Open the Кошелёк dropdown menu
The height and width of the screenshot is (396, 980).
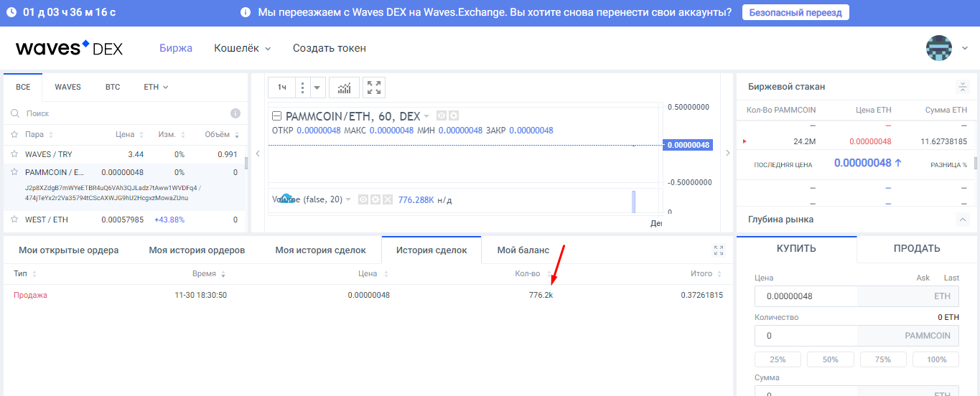pos(243,48)
